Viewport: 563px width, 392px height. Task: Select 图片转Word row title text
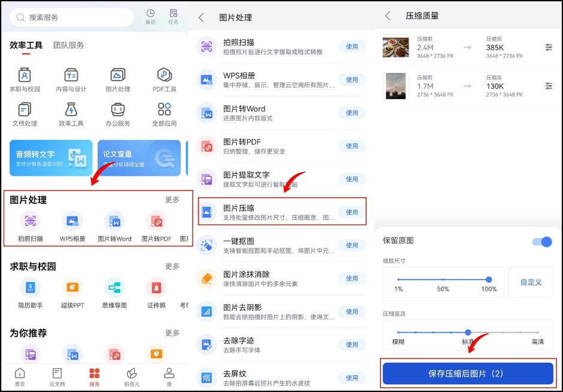[x=244, y=109]
